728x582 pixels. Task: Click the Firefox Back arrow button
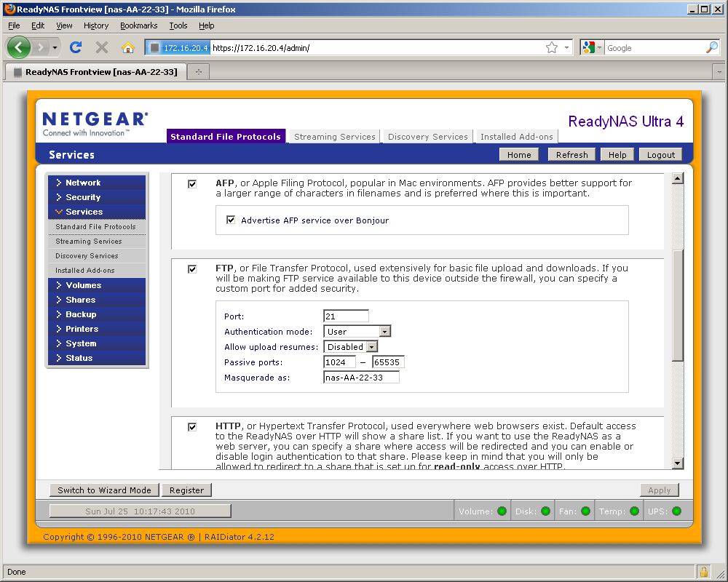point(19,47)
